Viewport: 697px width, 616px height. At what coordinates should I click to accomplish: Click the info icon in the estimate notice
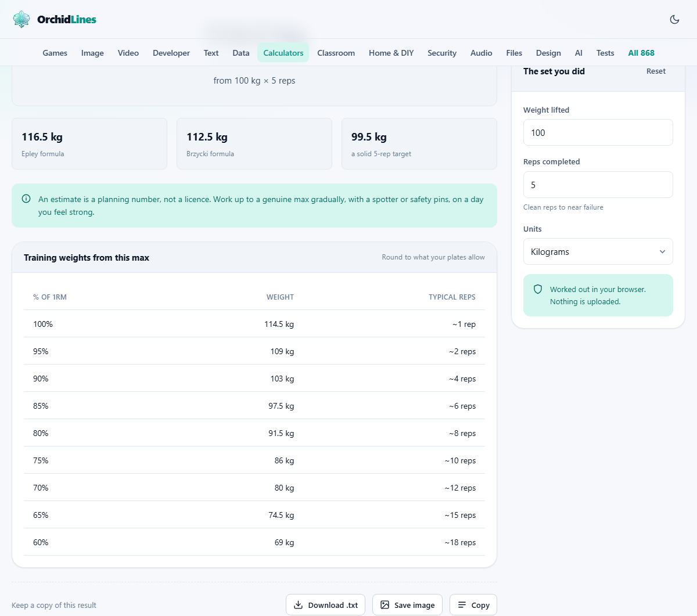[x=26, y=199]
